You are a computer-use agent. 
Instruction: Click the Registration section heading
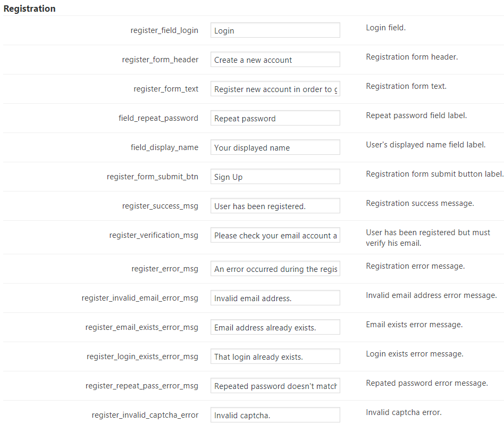[x=29, y=9]
